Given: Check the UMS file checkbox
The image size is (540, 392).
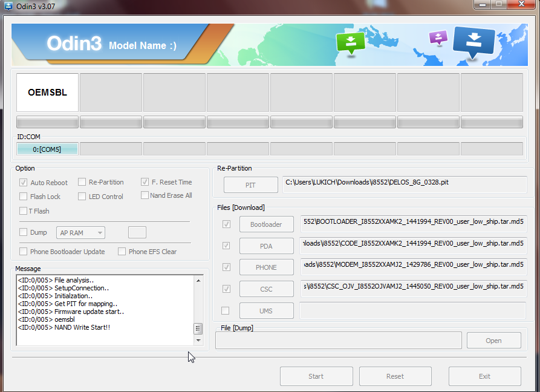Looking at the screenshot, I should tap(226, 311).
